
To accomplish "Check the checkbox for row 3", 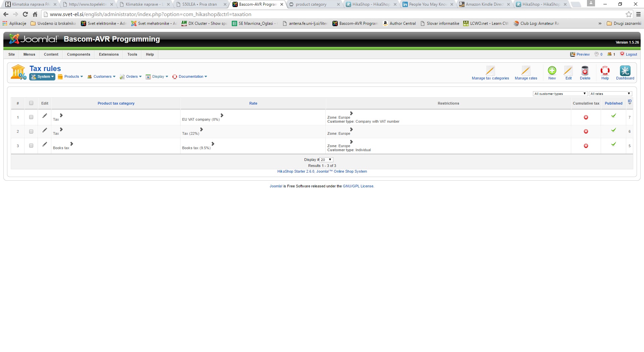I will (x=31, y=145).
